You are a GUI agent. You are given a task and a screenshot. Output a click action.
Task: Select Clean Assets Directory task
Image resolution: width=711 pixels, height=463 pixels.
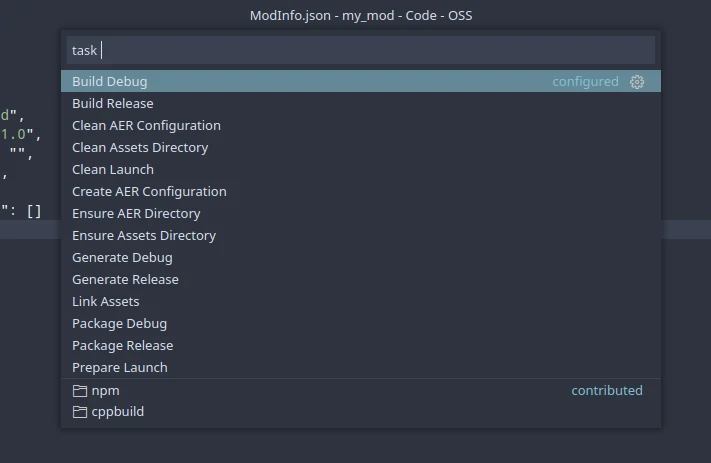361,147
